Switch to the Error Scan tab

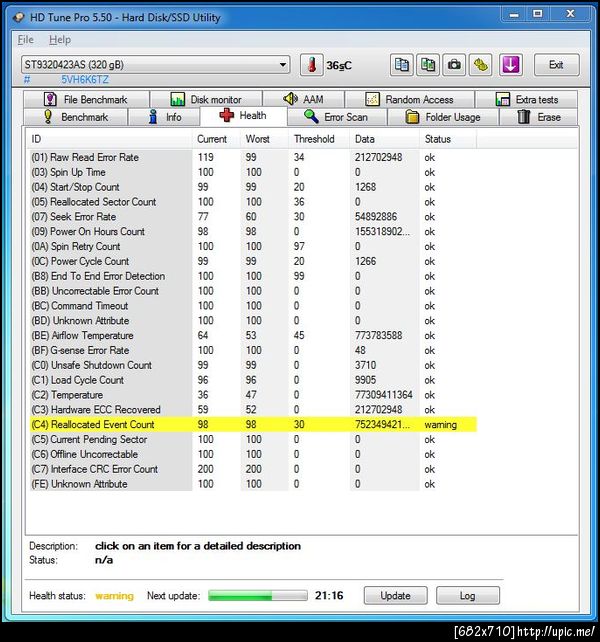(x=337, y=117)
